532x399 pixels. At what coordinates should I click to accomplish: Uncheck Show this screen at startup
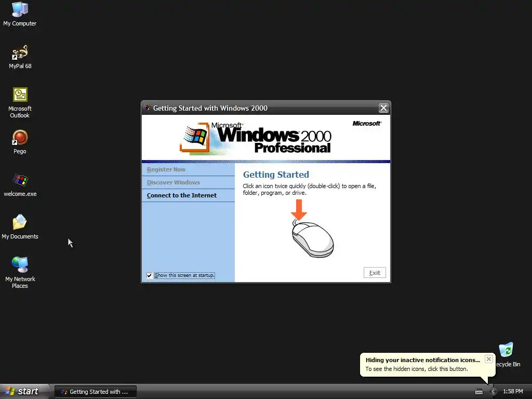click(x=149, y=275)
